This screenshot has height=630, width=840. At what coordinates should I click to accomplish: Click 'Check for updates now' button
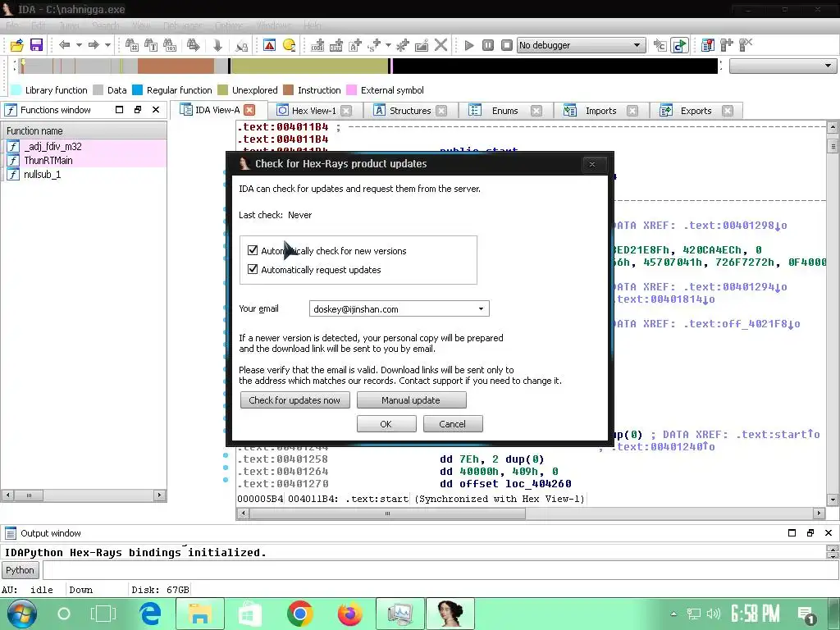point(294,400)
